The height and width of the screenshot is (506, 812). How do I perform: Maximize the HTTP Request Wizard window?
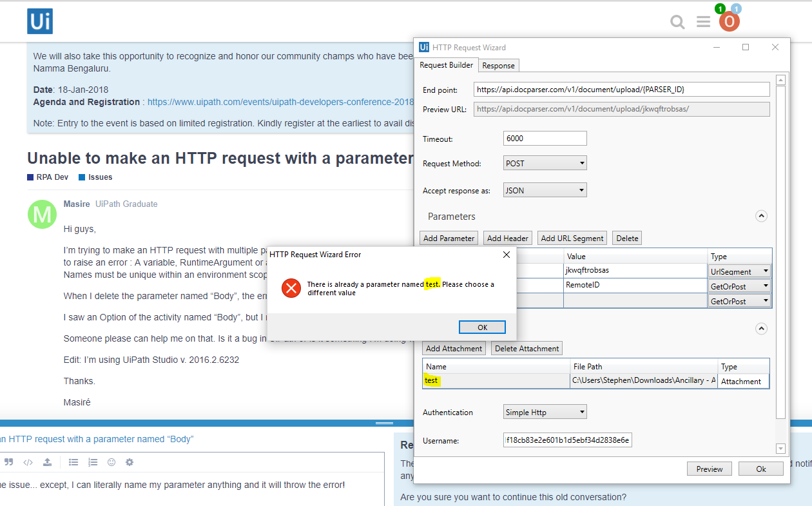tap(746, 47)
